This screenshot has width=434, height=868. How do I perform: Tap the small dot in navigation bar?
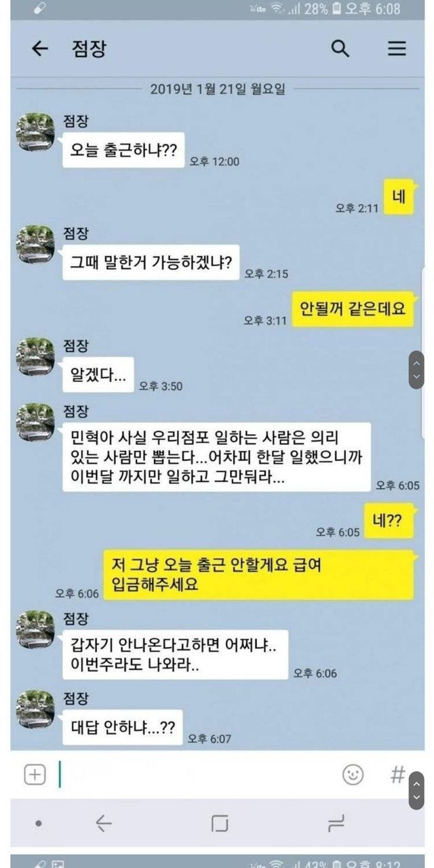[x=39, y=823]
